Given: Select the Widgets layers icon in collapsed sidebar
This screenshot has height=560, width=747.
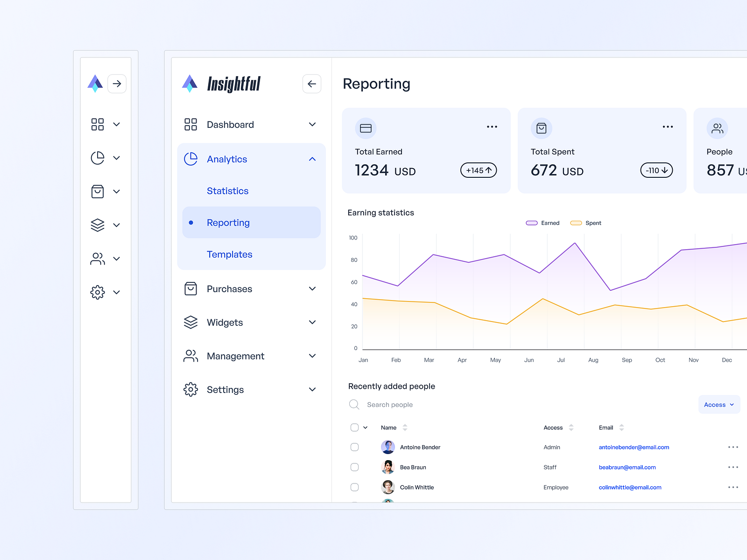Looking at the screenshot, I should (x=97, y=225).
